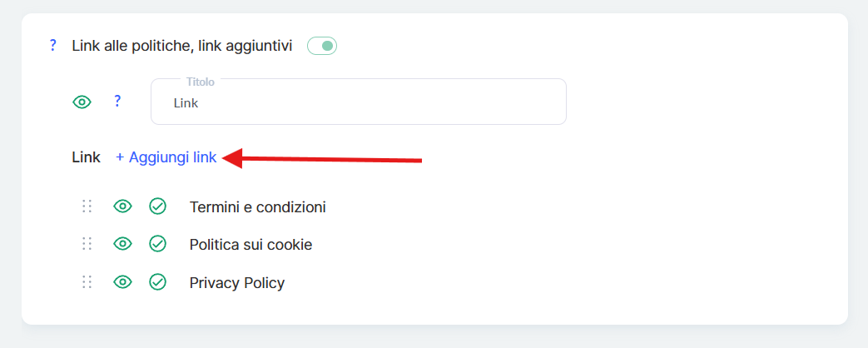Hide the Privacy Policy link

point(123,282)
